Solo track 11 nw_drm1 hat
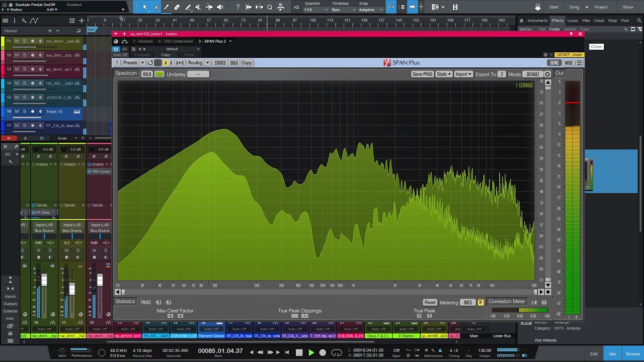Screen dimensions: 644x362 [x=24, y=41]
